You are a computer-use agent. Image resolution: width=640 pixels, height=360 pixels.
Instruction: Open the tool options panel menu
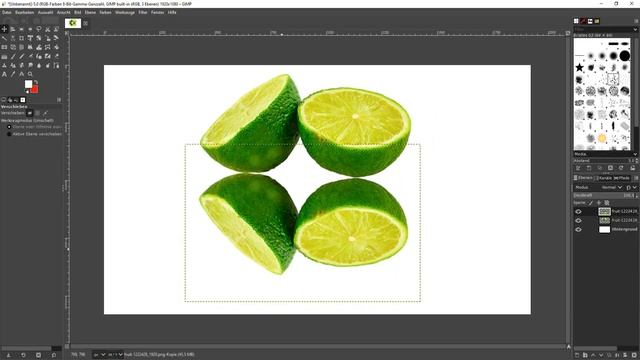pyautogui.click(x=59, y=100)
